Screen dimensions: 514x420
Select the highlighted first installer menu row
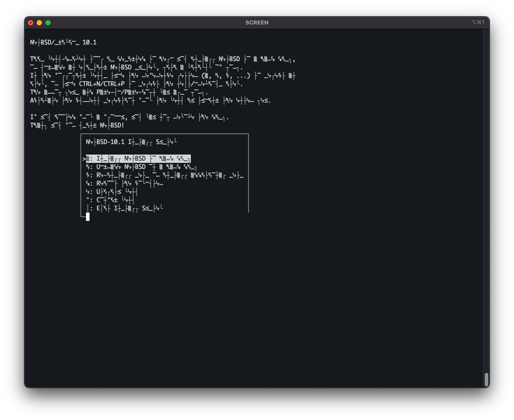(x=138, y=158)
